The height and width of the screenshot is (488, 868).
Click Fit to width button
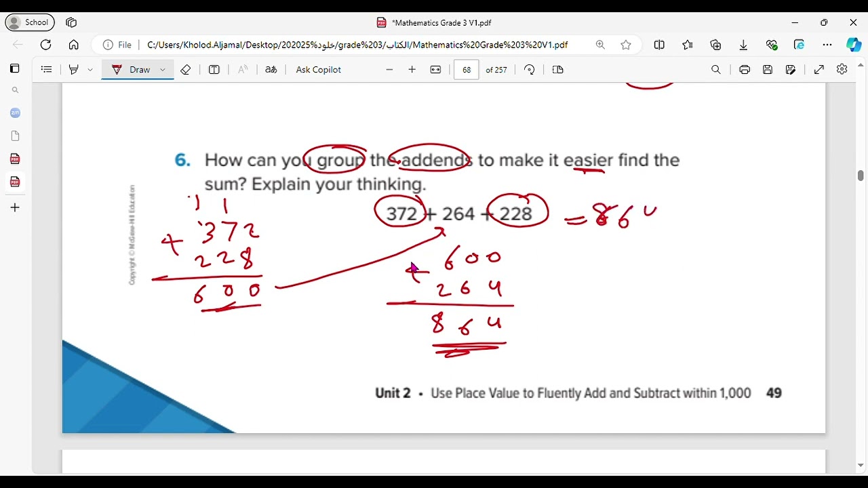(435, 70)
